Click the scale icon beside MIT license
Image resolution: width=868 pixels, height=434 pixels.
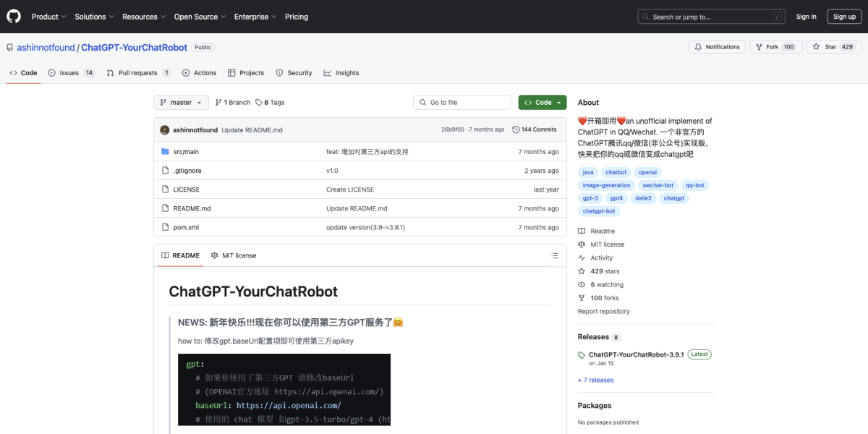[x=214, y=255]
